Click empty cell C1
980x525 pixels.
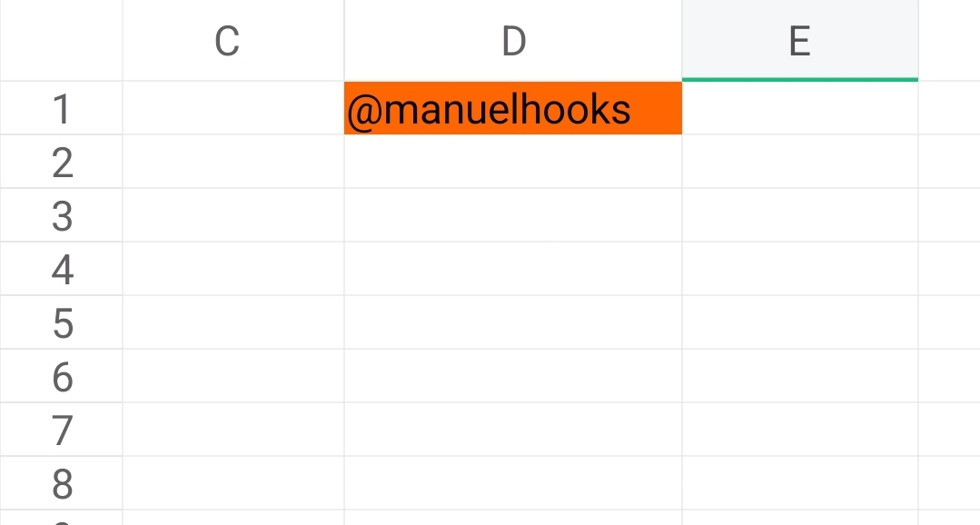233,108
